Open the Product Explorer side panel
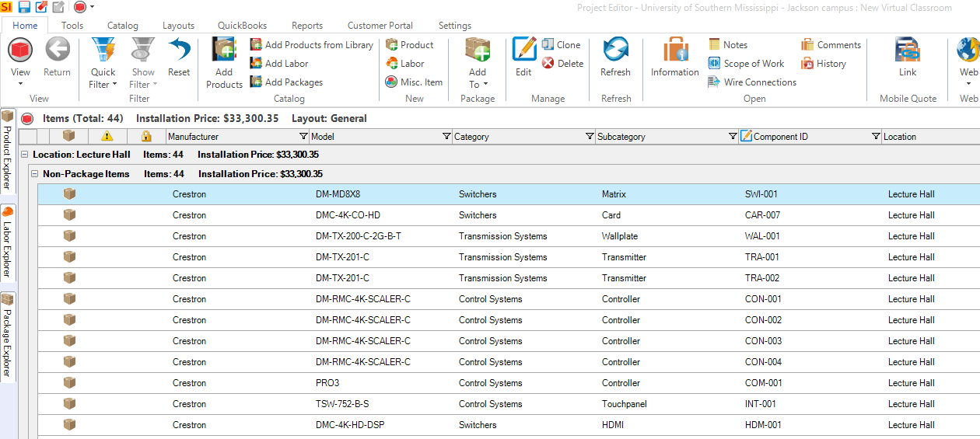This screenshot has height=439, width=980. coord(8,151)
